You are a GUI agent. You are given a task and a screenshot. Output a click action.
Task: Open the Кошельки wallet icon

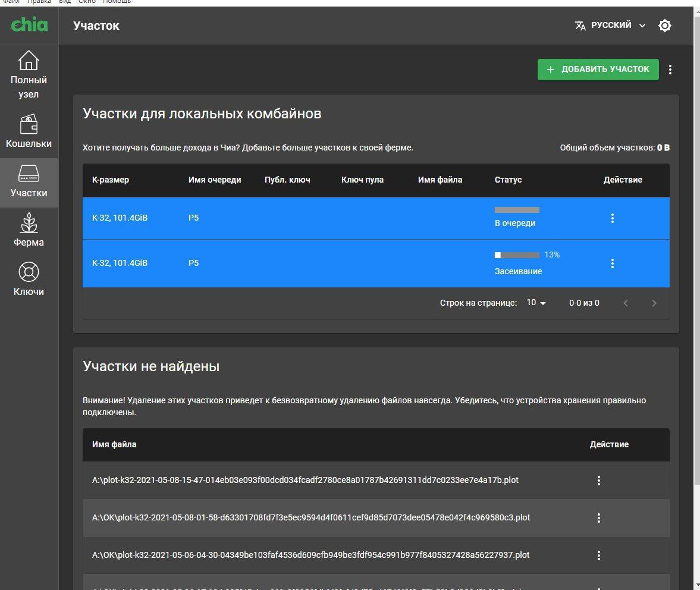[x=29, y=124]
